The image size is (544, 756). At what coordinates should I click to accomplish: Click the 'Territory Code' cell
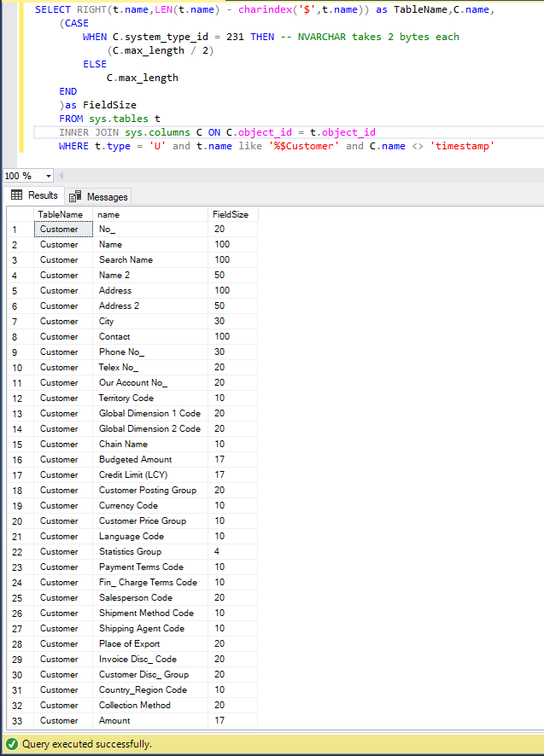click(x=150, y=398)
